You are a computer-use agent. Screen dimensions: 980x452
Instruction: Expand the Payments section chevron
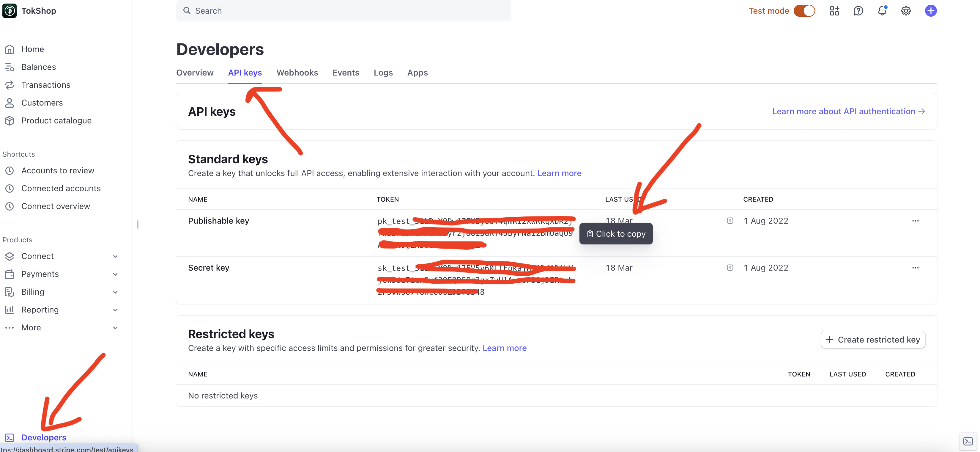coord(115,274)
